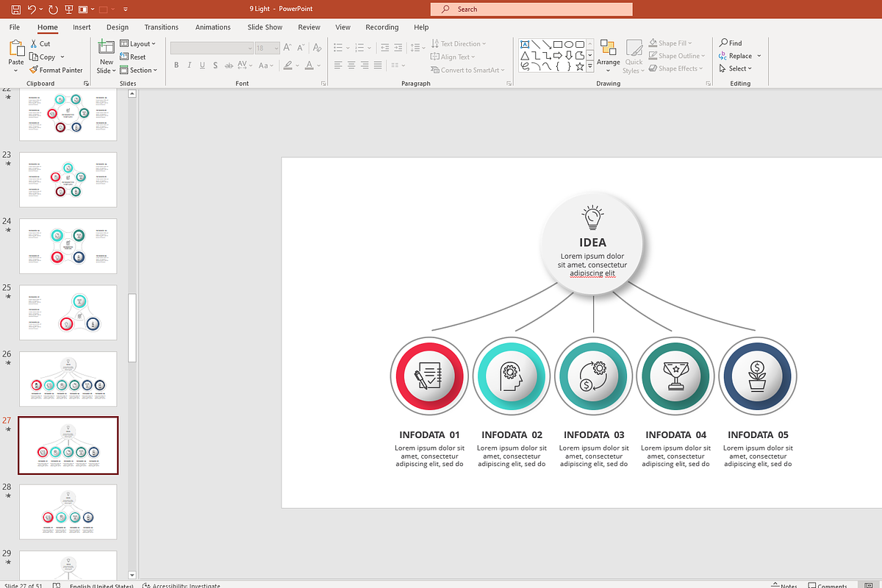This screenshot has width=882, height=588.
Task: Toggle Bold formatting
Action: click(x=176, y=65)
